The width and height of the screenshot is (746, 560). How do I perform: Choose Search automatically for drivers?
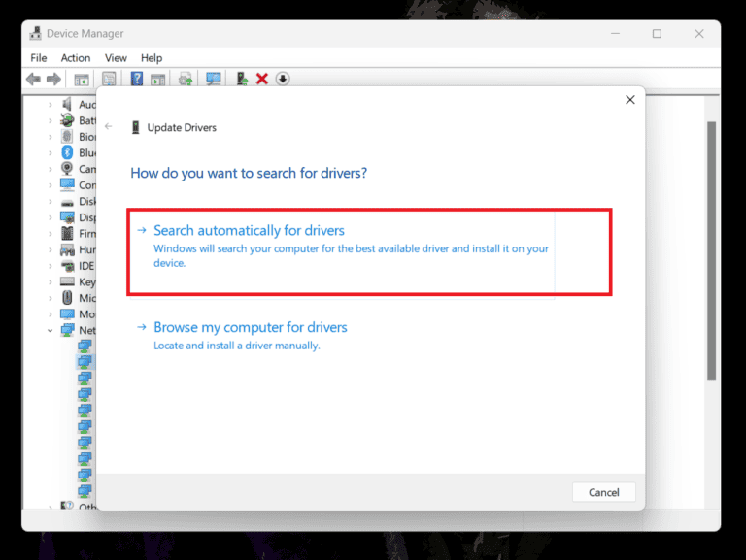click(x=342, y=254)
